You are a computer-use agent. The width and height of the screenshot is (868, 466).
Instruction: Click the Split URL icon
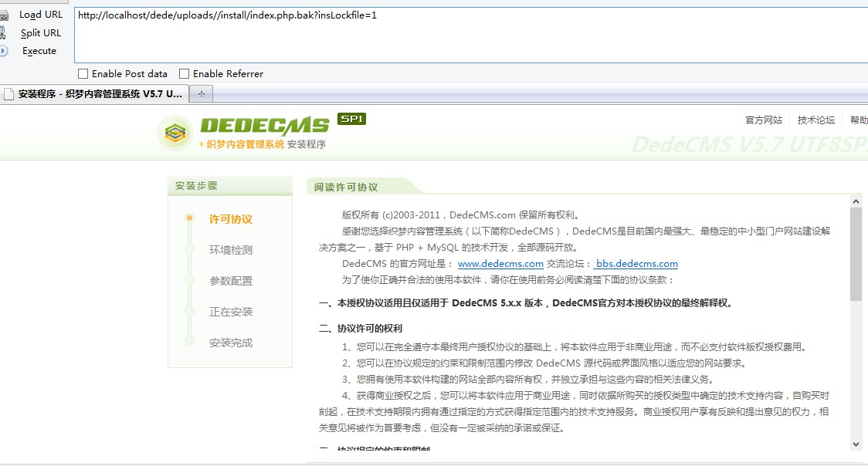click(x=3, y=33)
